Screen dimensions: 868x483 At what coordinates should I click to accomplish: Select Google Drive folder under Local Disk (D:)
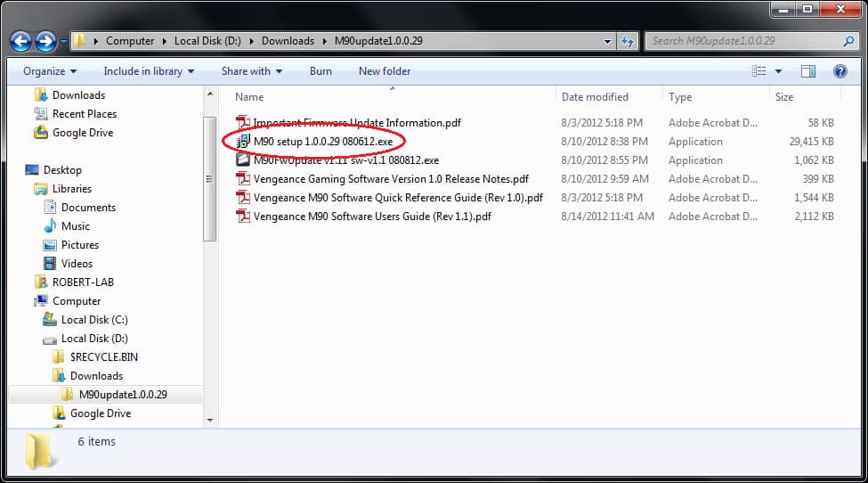click(x=101, y=413)
